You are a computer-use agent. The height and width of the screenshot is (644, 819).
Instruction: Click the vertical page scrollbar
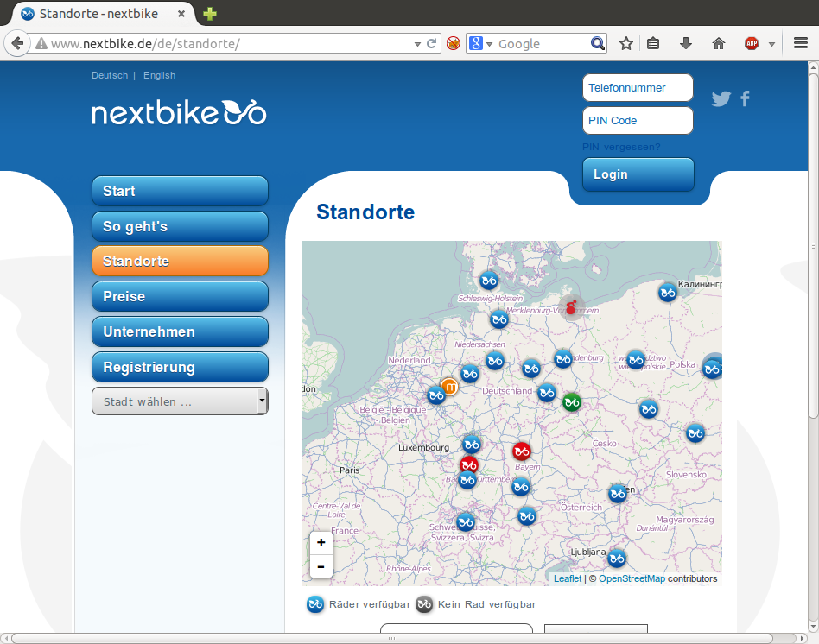coord(813,245)
